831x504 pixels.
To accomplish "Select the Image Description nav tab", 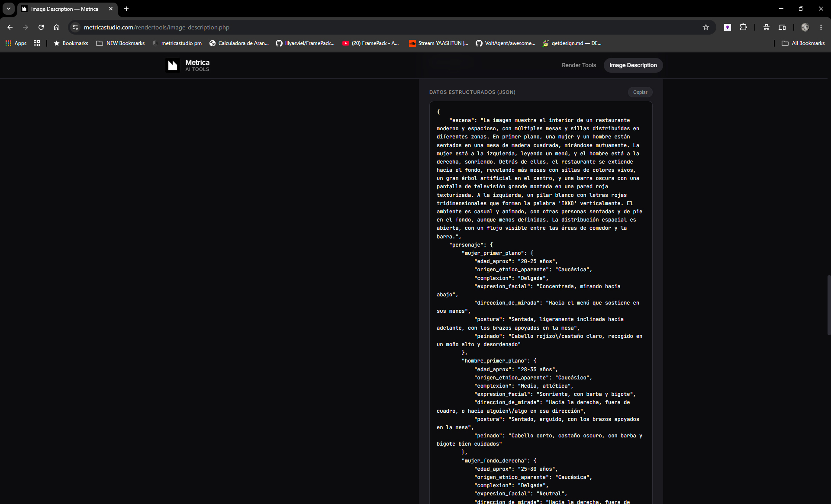I will (x=633, y=65).
